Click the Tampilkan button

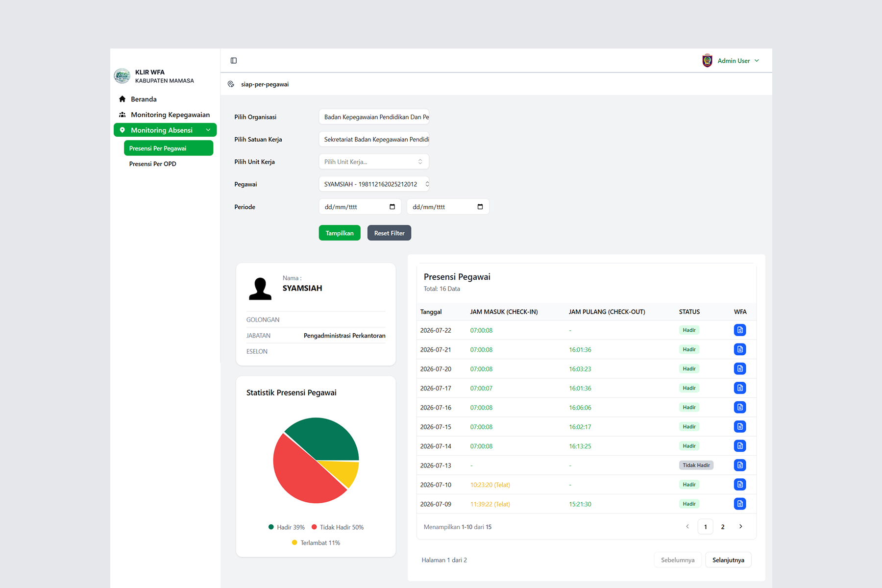[x=340, y=233]
